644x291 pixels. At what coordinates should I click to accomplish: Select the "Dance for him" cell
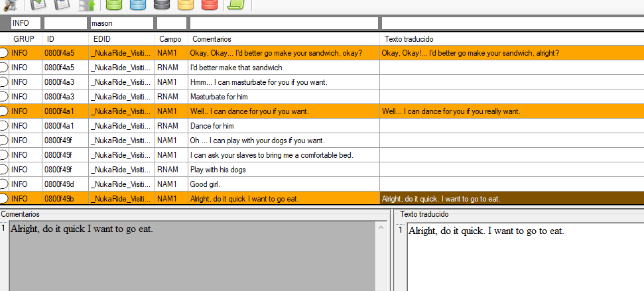[284, 125]
